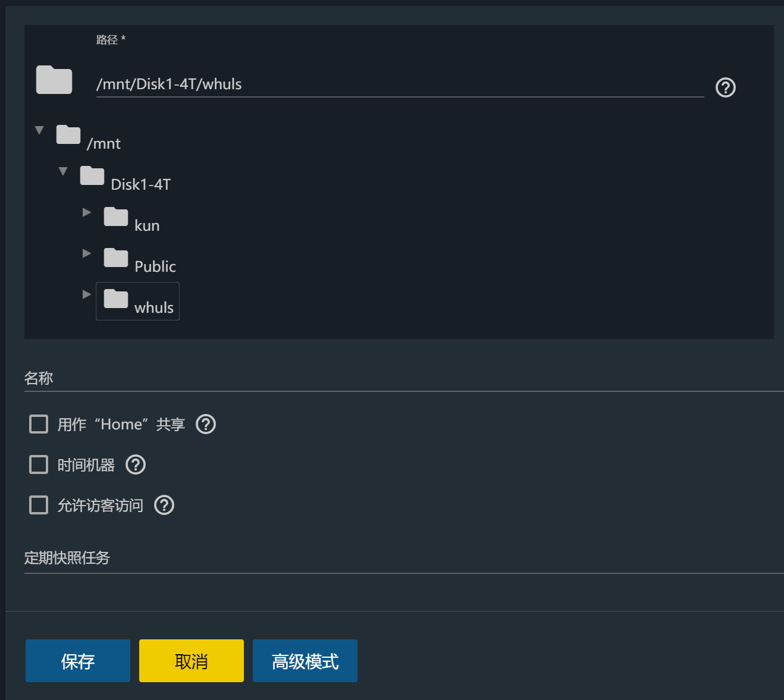The width and height of the screenshot is (784, 700).
Task: Click the help icon beside the path field
Action: (725, 87)
